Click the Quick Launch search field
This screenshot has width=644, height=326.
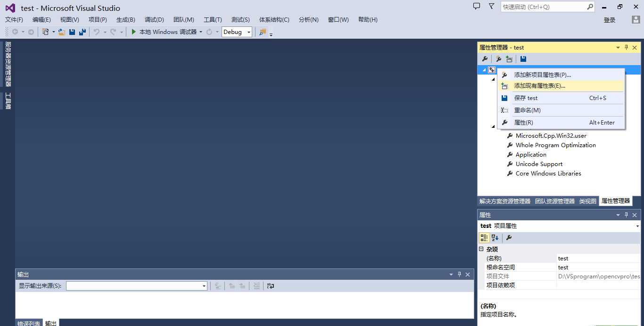[544, 7]
